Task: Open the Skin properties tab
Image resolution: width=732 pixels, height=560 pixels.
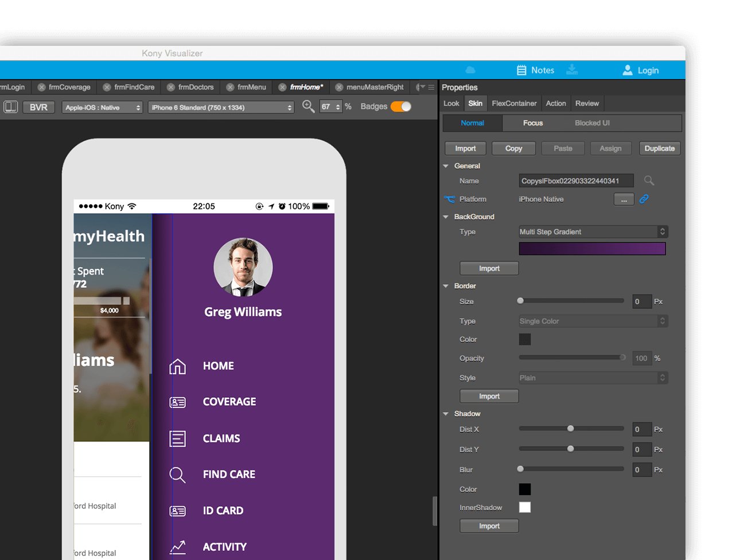Action: tap(475, 103)
